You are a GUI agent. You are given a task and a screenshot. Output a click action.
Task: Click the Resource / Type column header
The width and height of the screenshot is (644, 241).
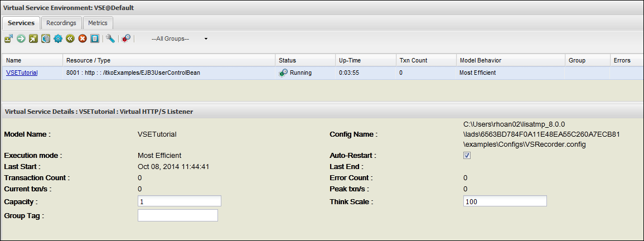pyautogui.click(x=169, y=60)
